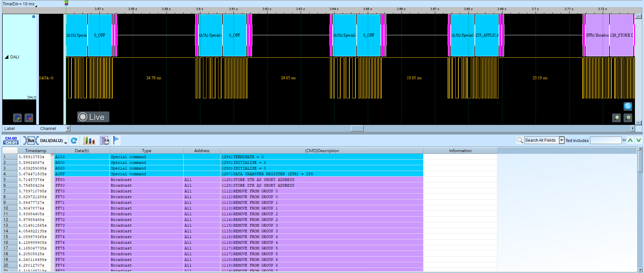The width and height of the screenshot is (644, 273).
Task: Click the delete channel waveform icon
Action: pyautogui.click(x=29, y=118)
